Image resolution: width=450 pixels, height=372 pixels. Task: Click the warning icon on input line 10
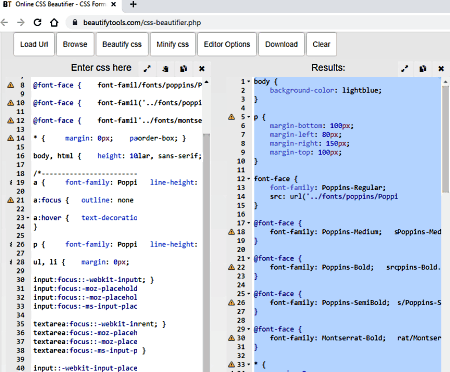[x=11, y=103]
